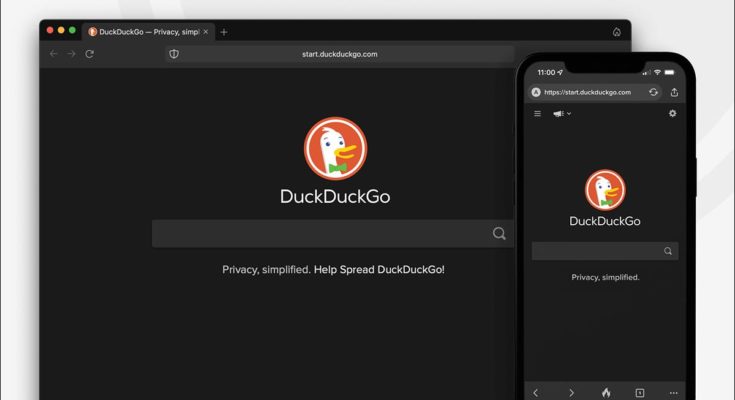Click the desktop search magnifier icon
Viewport: 735px width, 400px height.
tap(498, 234)
